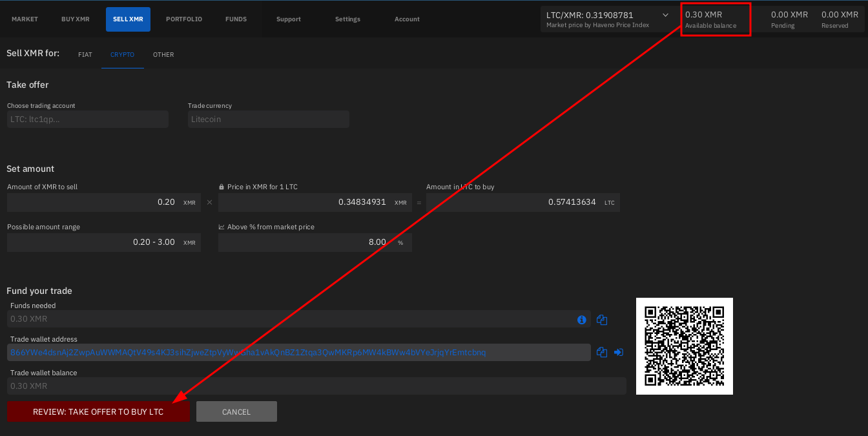The height and width of the screenshot is (436, 868).
Task: Click the QR code image
Action: click(685, 346)
